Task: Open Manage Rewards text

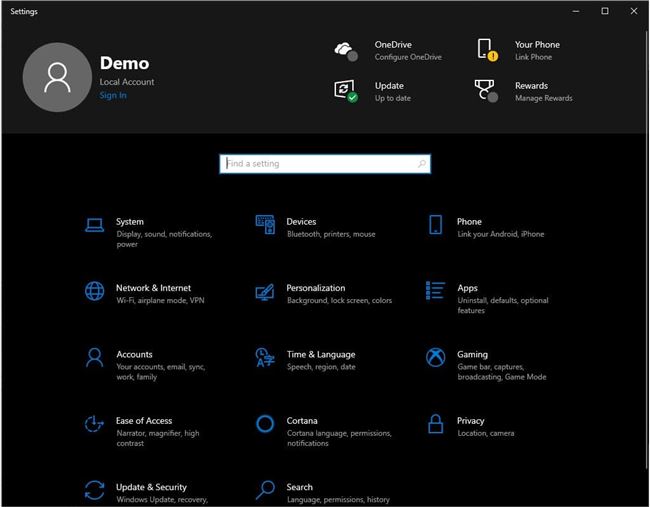Action: [x=543, y=98]
